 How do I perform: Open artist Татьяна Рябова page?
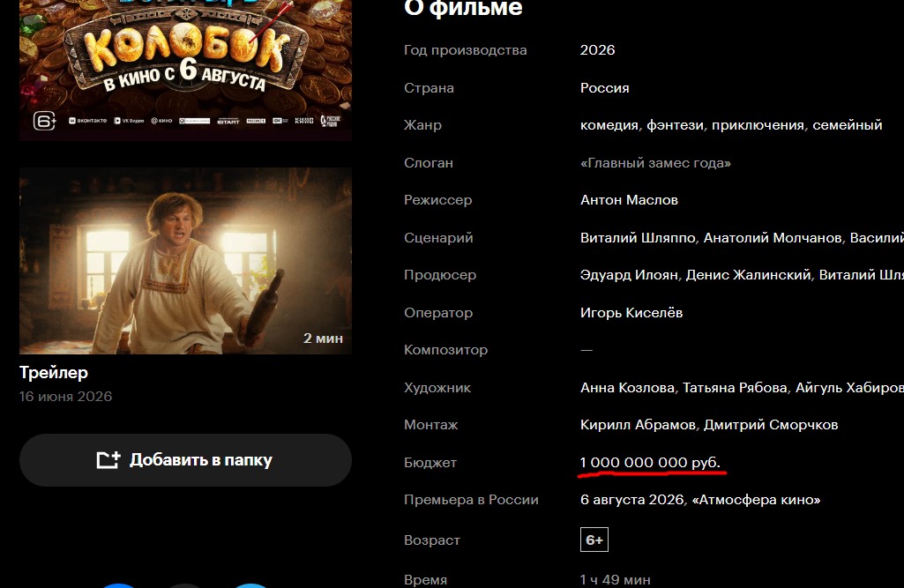coord(735,387)
